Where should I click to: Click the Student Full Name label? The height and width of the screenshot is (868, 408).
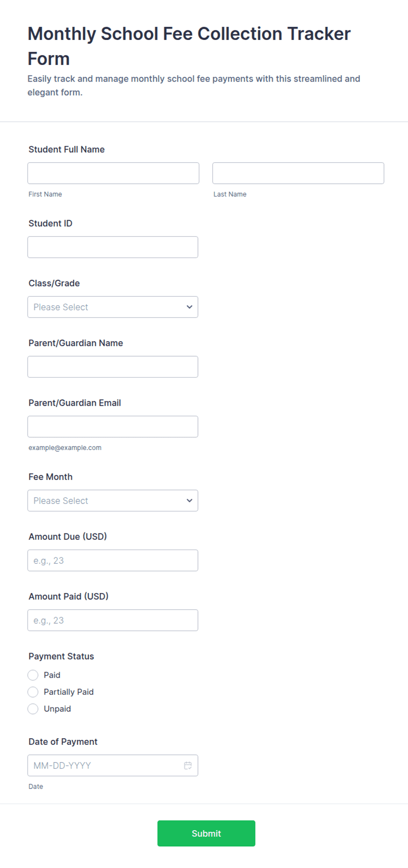(x=67, y=150)
